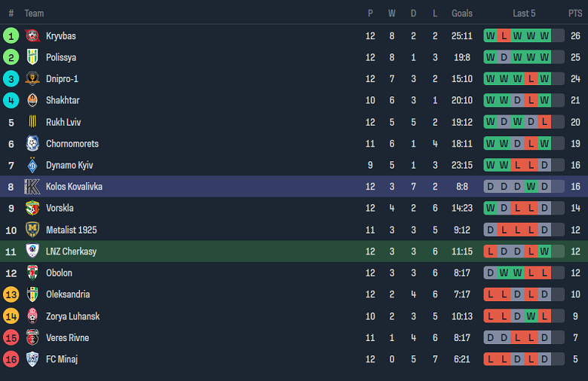The height and width of the screenshot is (381, 588).
Task: Click the Kolos Kovalivka K logo
Action: pos(32,187)
